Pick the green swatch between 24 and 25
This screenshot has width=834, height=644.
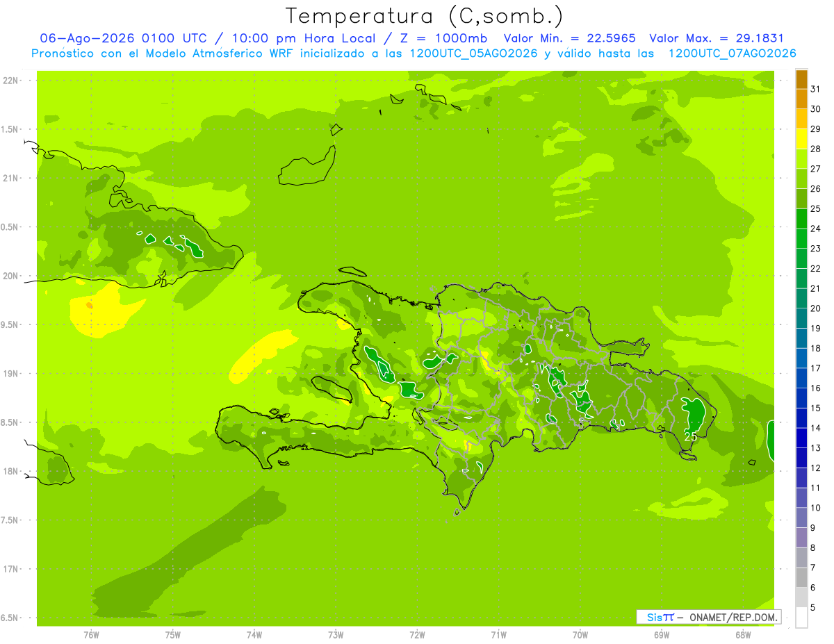[x=801, y=219]
